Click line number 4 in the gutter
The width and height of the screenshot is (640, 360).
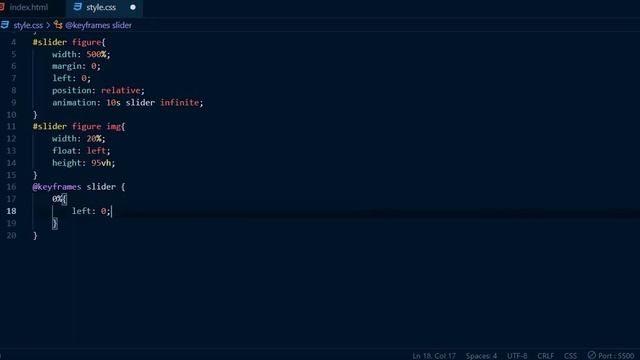pos(13,42)
